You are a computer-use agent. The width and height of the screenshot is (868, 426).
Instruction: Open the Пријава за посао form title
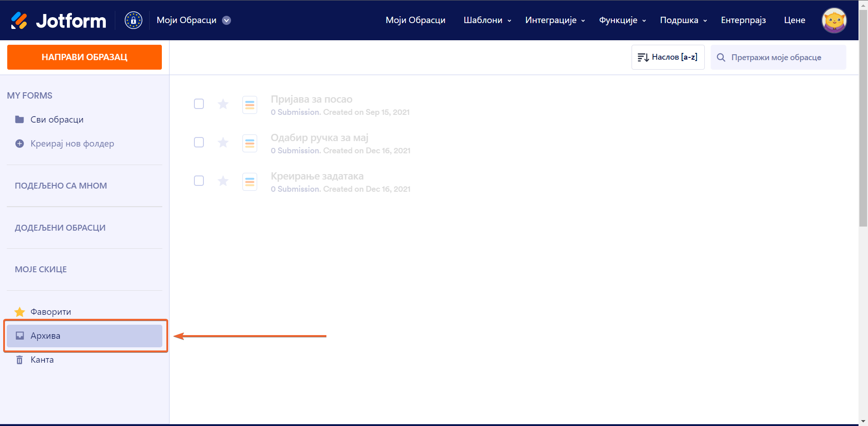click(x=311, y=99)
